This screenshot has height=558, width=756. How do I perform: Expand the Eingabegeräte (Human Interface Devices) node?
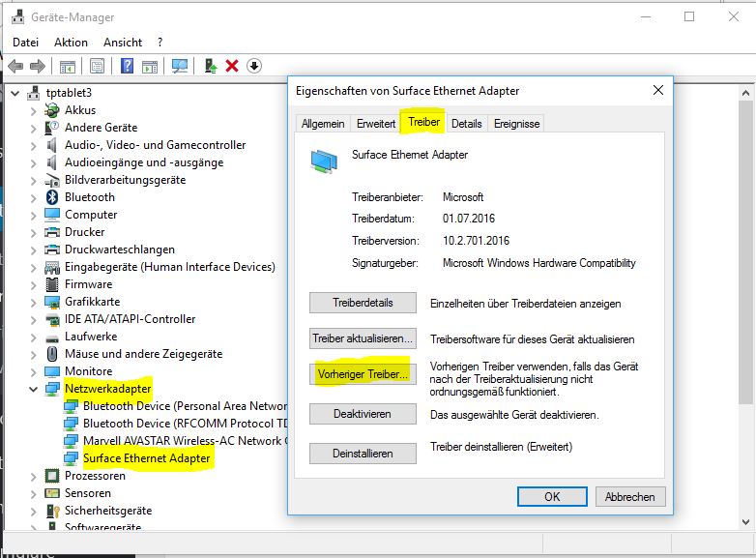(x=33, y=268)
